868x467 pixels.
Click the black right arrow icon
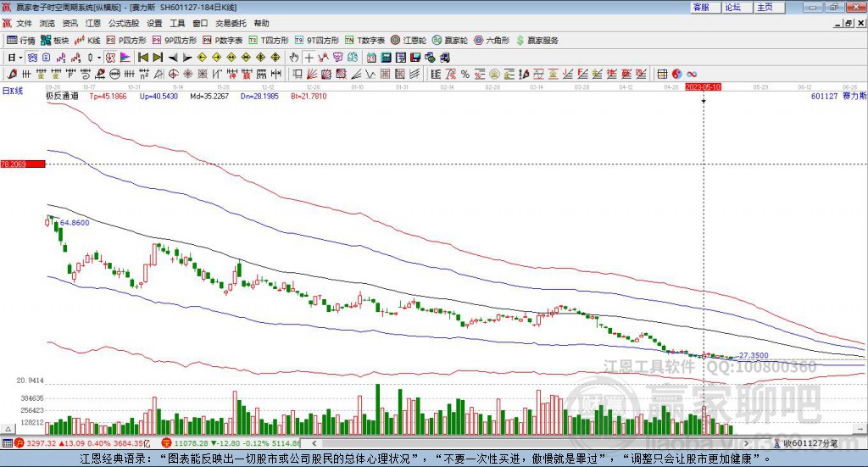click(187, 58)
